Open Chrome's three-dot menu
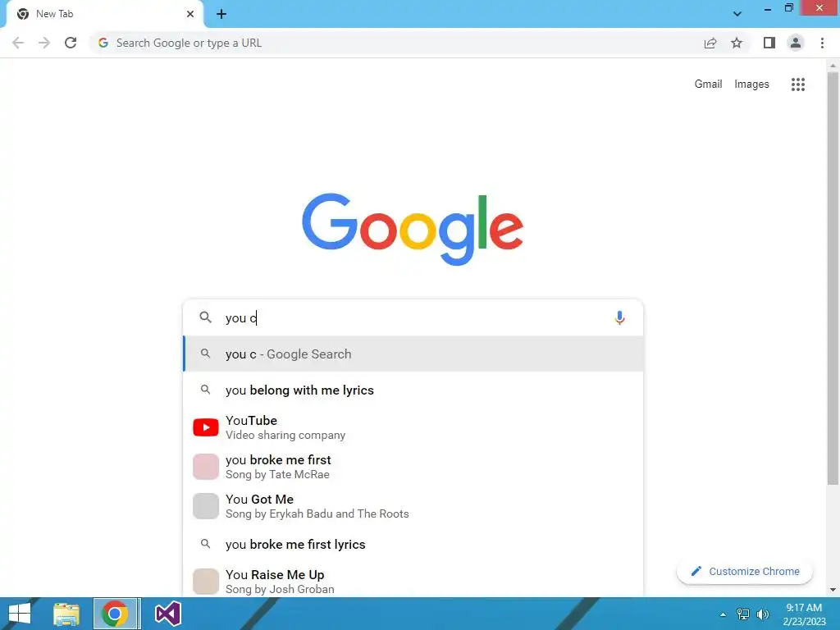 pyautogui.click(x=822, y=43)
